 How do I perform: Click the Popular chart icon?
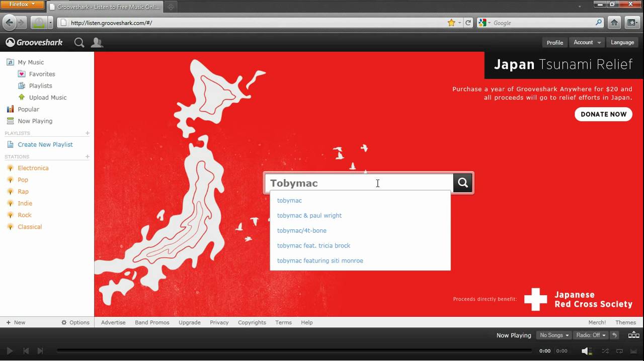tap(10, 109)
